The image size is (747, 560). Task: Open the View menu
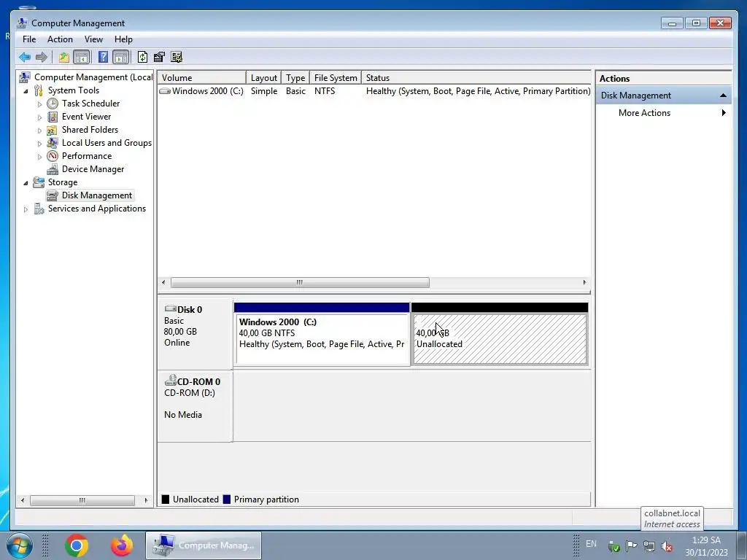pos(93,39)
